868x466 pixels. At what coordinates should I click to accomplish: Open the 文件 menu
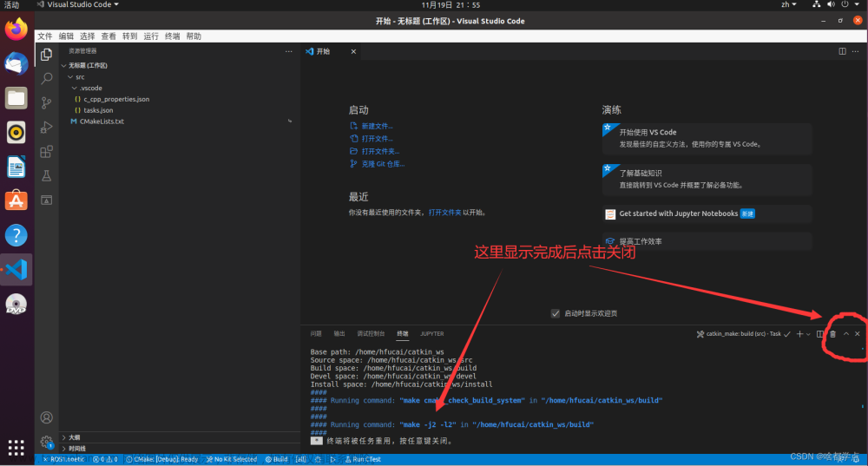(x=45, y=36)
